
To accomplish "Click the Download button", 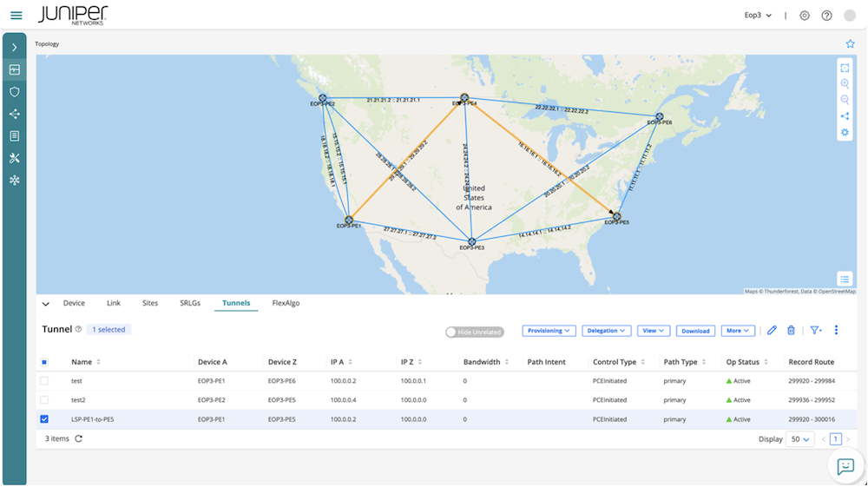I will click(695, 331).
